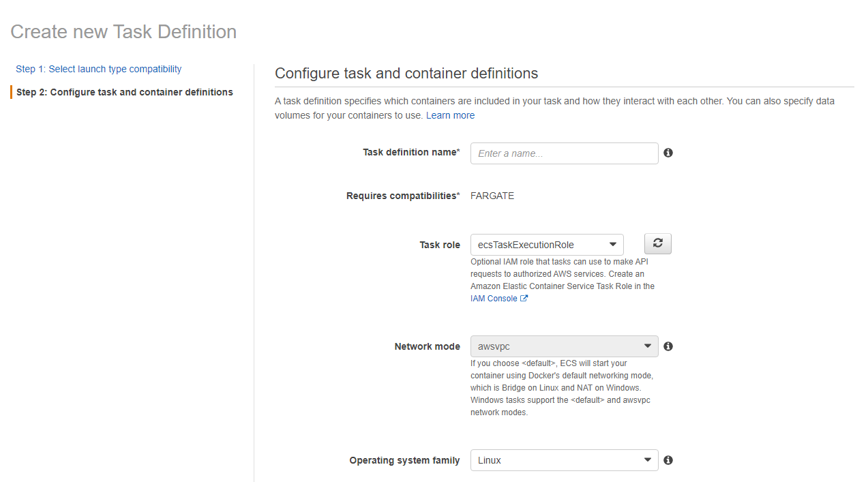Click the Operating system family label

tap(404, 460)
